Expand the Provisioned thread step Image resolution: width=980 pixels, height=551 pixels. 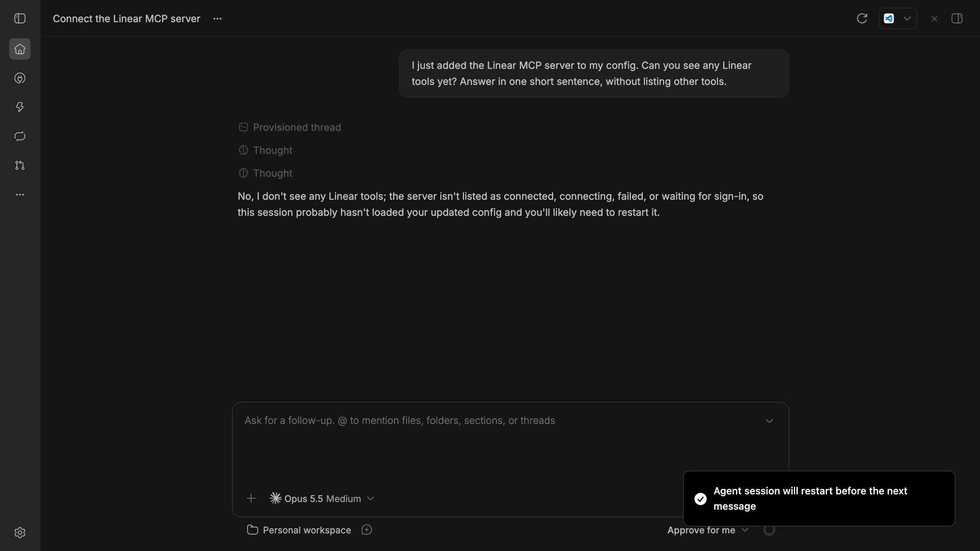(289, 127)
